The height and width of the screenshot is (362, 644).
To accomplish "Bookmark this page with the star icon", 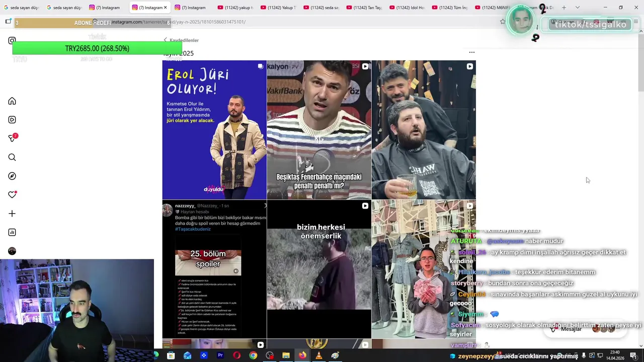I will click(x=502, y=22).
